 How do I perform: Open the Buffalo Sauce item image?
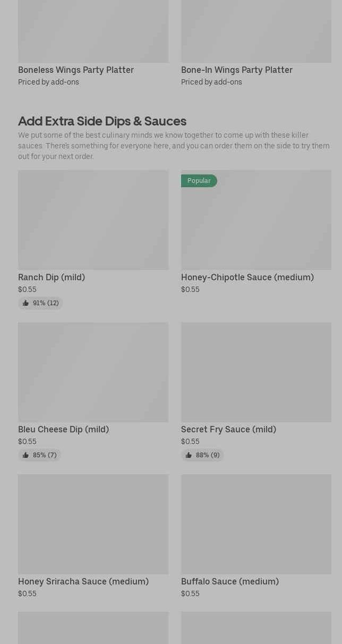(256, 524)
